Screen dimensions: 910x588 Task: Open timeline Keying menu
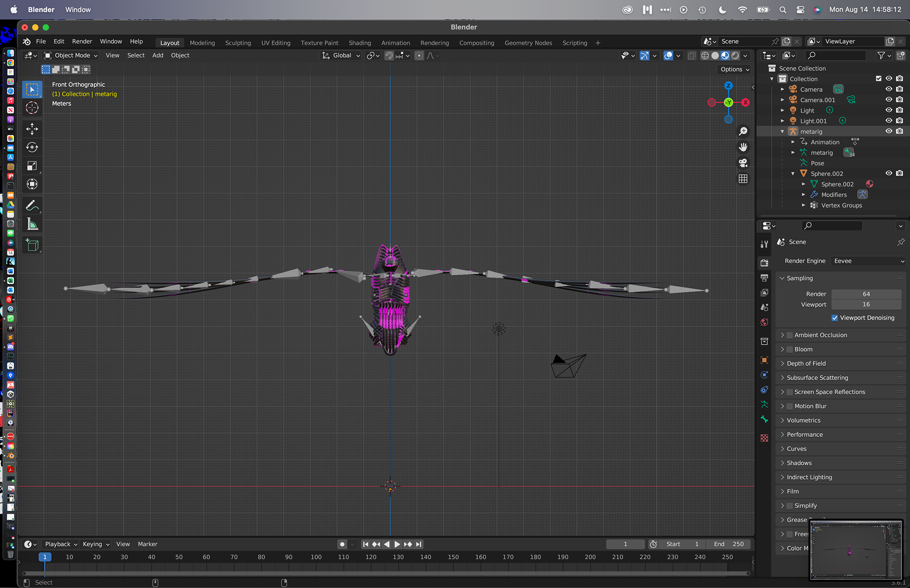tap(95, 544)
